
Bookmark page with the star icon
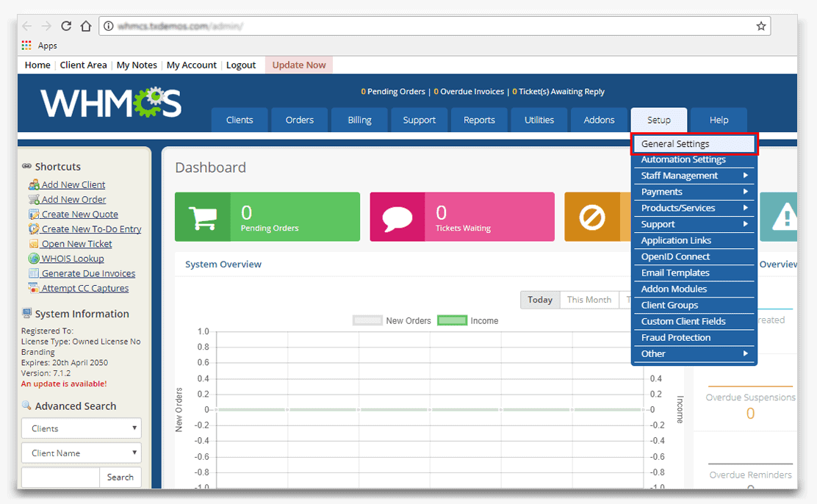pyautogui.click(x=761, y=26)
